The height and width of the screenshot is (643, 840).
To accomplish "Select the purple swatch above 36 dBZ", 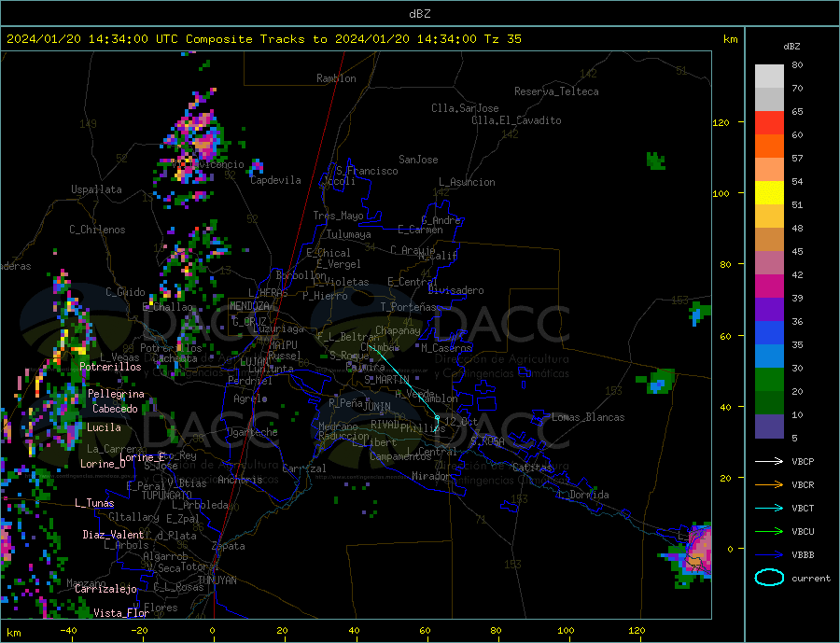I will [x=769, y=310].
